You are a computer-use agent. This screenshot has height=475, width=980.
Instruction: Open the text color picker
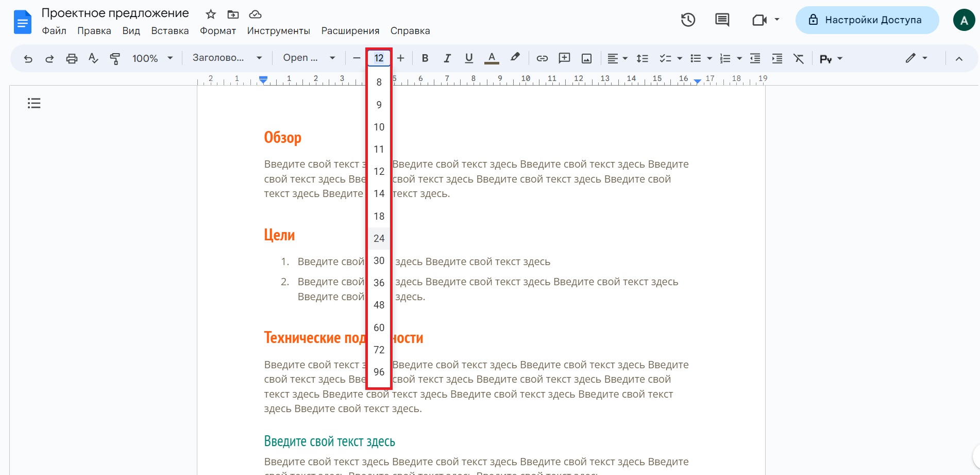click(492, 58)
